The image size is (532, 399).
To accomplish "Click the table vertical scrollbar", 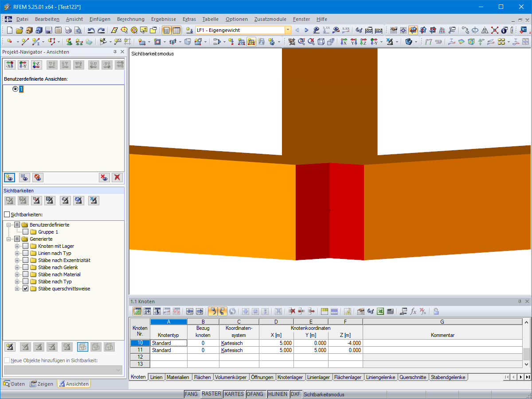I will pyautogui.click(x=526, y=342).
